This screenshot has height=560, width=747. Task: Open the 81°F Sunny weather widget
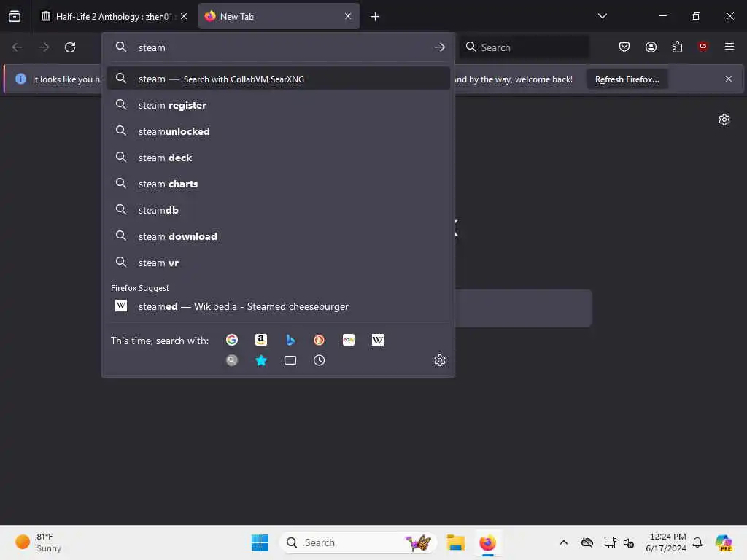[38, 542]
